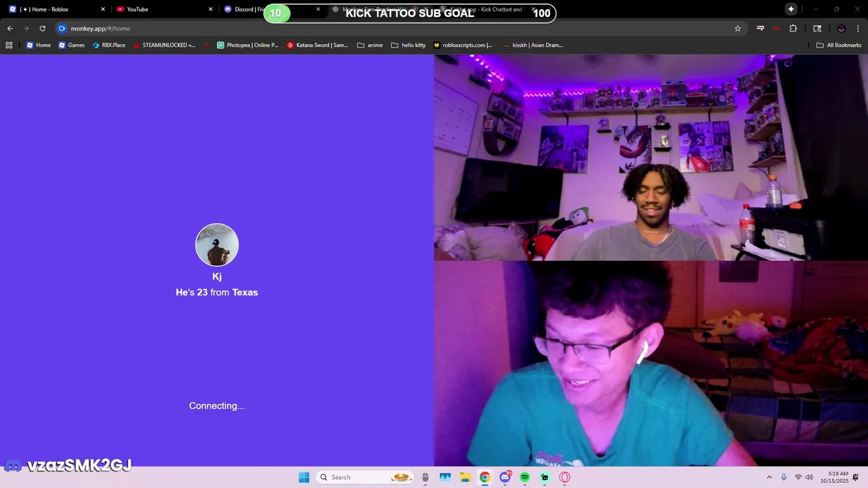Open the robloxscripts.com bookmark
The image size is (868, 488).
click(x=463, y=45)
